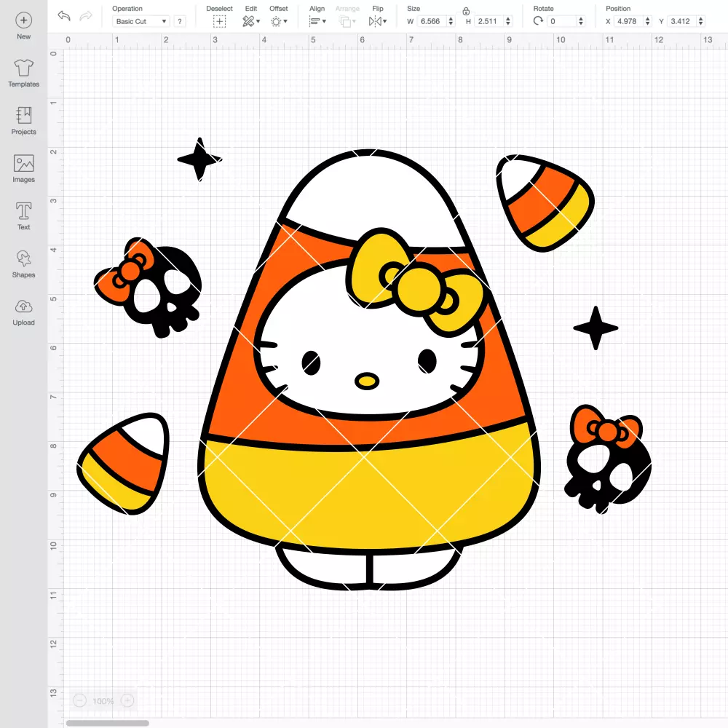Click the Redo arrow

point(86,16)
